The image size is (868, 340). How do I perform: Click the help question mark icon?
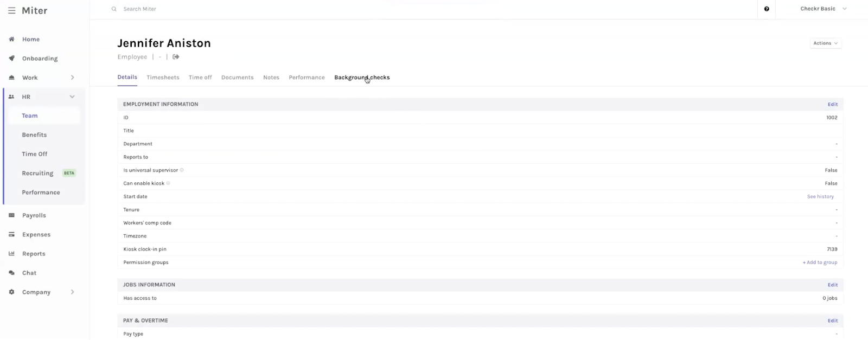coord(767,9)
